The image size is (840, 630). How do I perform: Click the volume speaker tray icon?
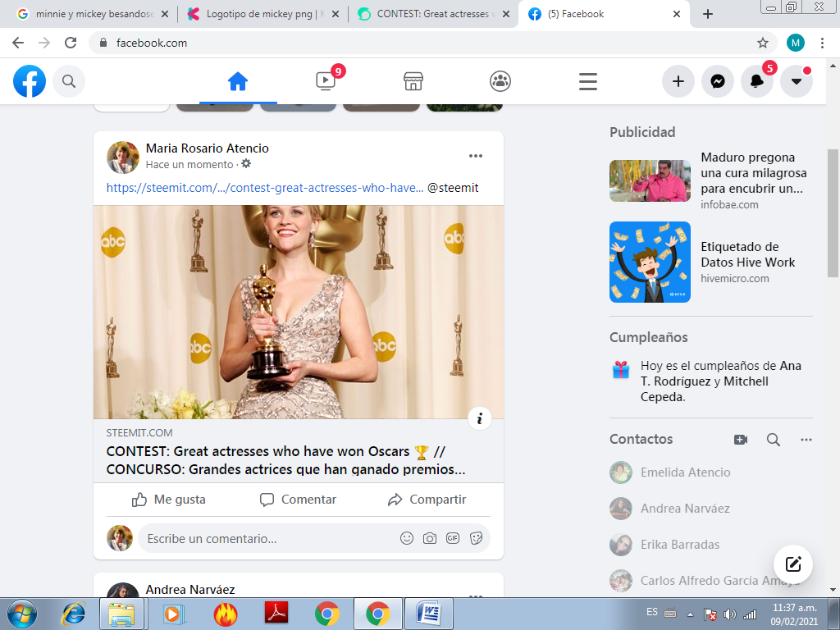[729, 614]
